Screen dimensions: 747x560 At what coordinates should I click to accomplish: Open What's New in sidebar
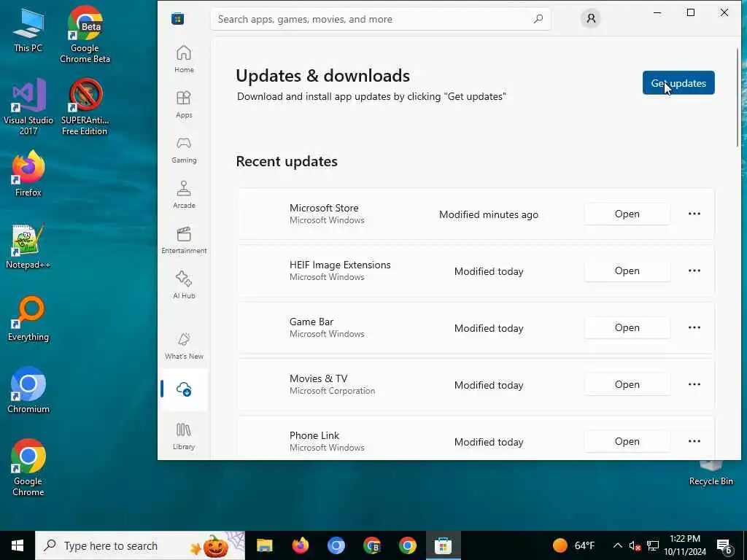click(184, 346)
